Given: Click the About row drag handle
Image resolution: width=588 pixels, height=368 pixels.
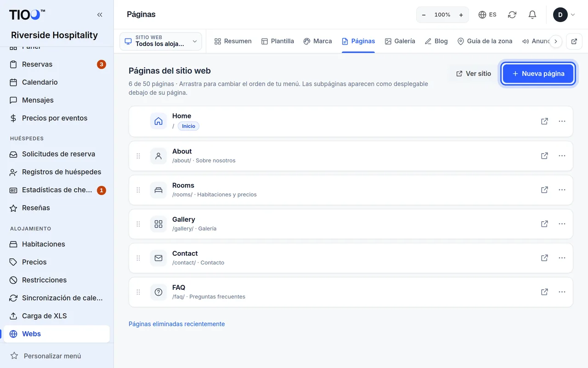Looking at the screenshot, I should [x=138, y=156].
